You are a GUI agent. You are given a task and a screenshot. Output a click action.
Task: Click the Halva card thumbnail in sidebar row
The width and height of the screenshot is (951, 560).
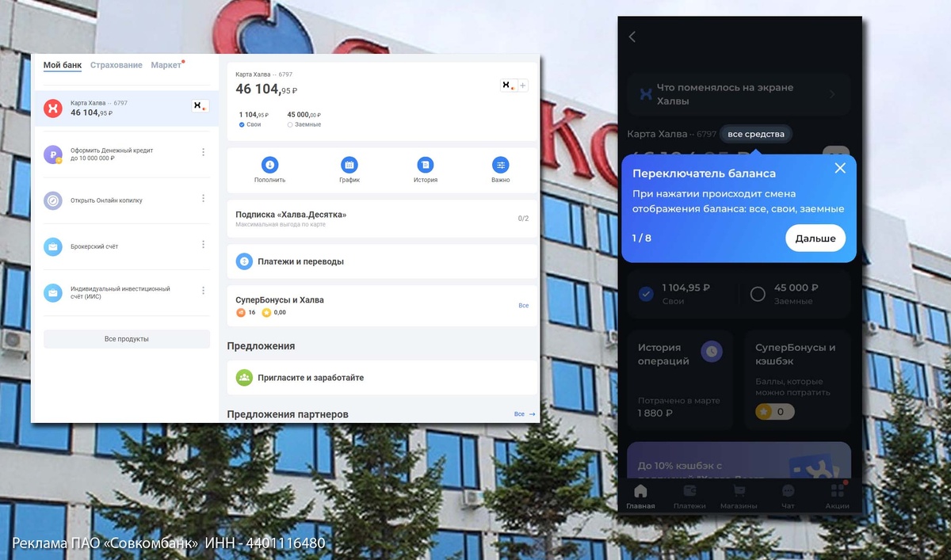pyautogui.click(x=201, y=106)
